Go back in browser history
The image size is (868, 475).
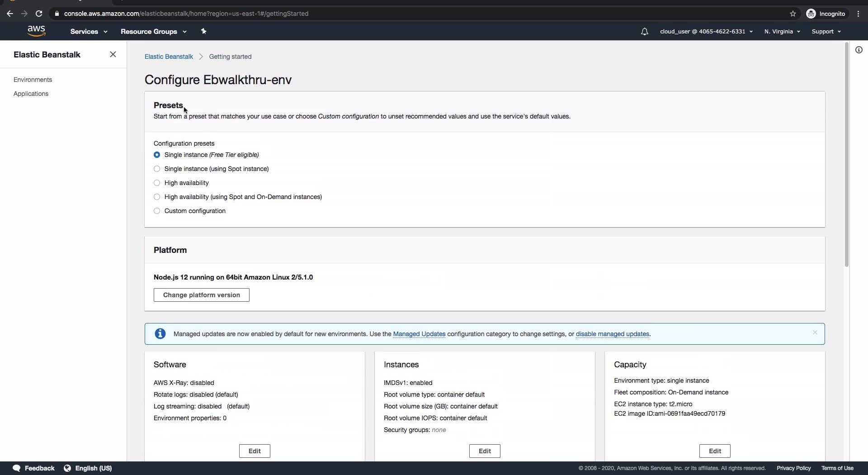coord(10,14)
